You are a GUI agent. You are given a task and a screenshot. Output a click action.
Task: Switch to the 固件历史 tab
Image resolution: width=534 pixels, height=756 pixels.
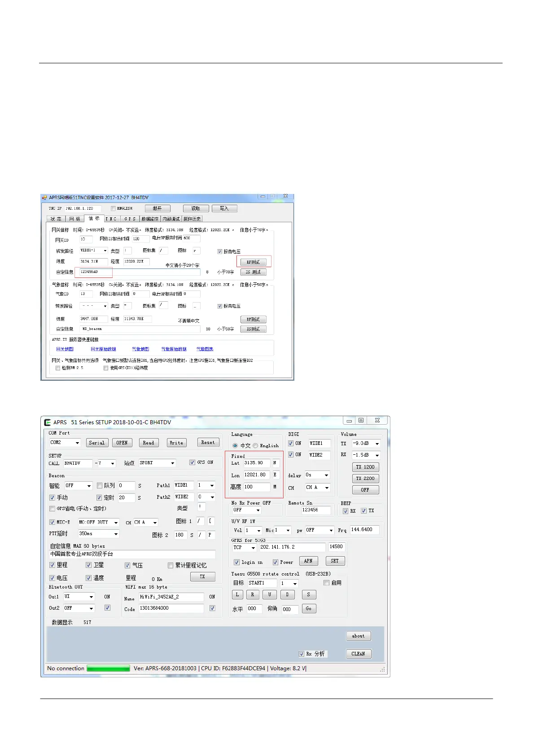[192, 219]
